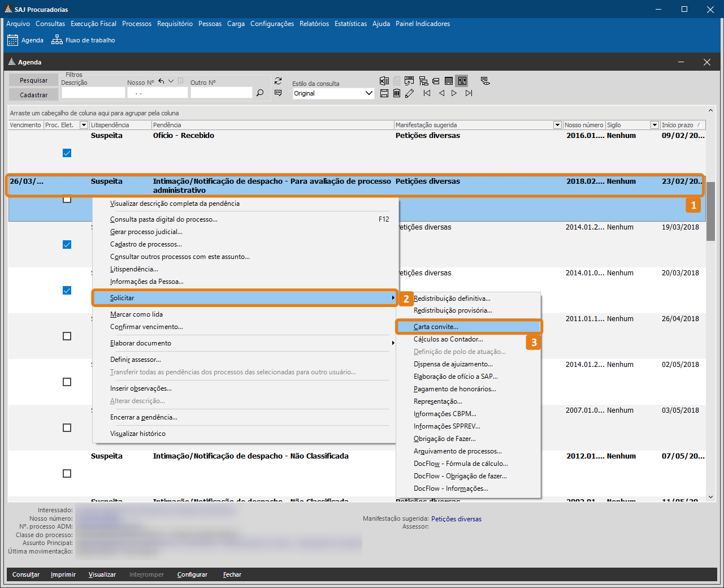Click the magnifier search icon after Outro Nº

click(x=260, y=93)
